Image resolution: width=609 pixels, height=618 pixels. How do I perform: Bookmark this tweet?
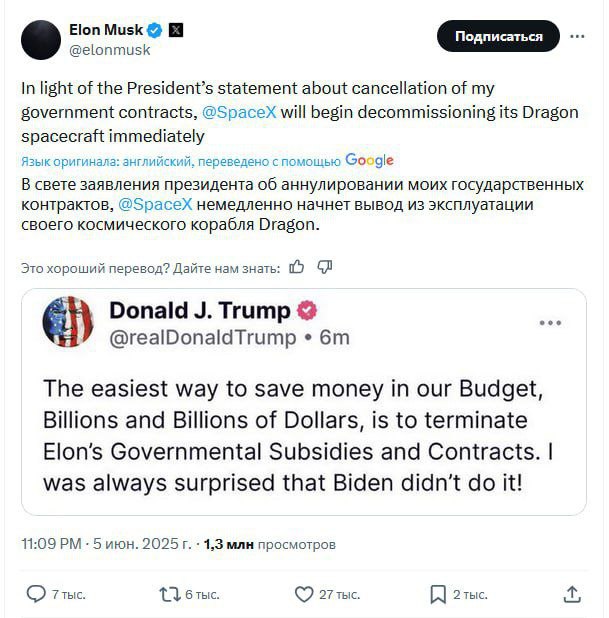(x=438, y=594)
